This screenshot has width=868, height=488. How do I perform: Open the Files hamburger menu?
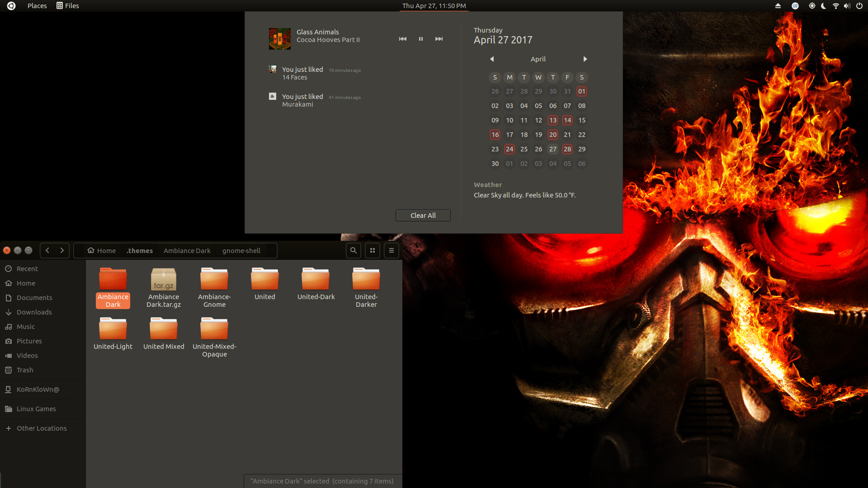[x=392, y=250]
